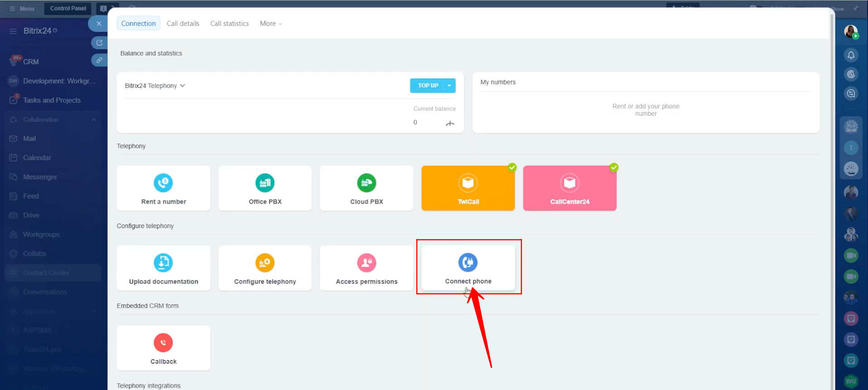Expand the More tab menu
Screen dimensions: 868x390
[270, 24]
